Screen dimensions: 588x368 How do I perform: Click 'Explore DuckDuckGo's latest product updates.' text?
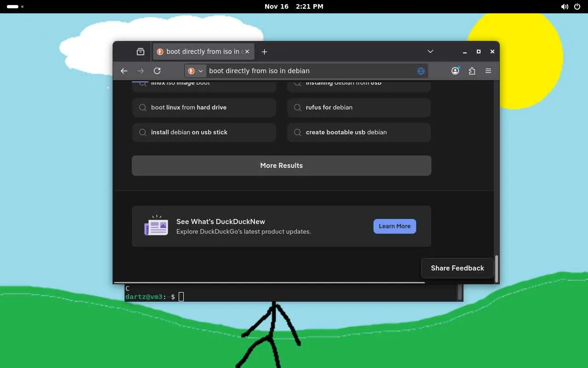pos(243,231)
